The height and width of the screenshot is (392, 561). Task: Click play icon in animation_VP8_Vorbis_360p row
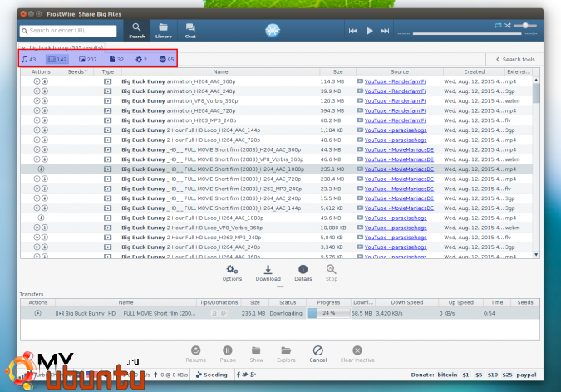(x=37, y=100)
